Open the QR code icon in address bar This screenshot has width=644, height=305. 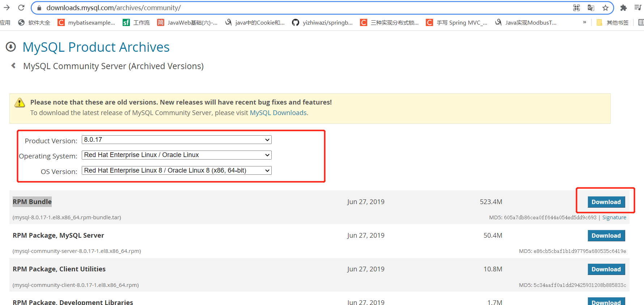[577, 8]
